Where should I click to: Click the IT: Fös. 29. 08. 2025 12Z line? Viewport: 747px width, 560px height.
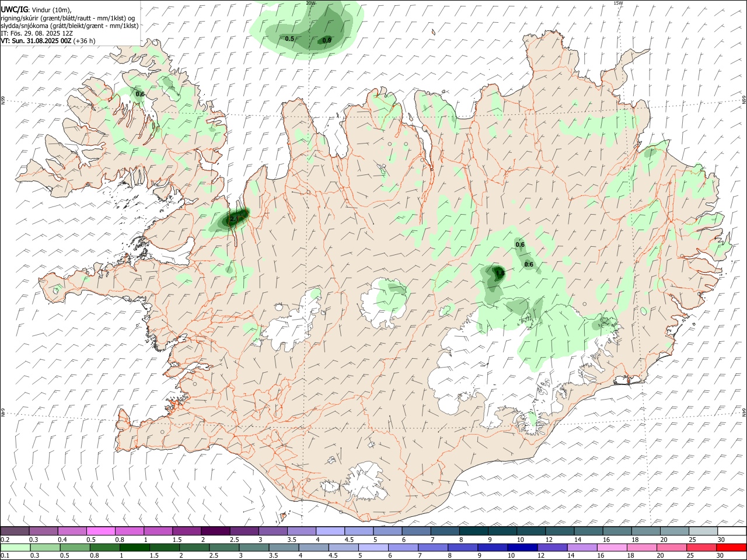click(x=37, y=33)
